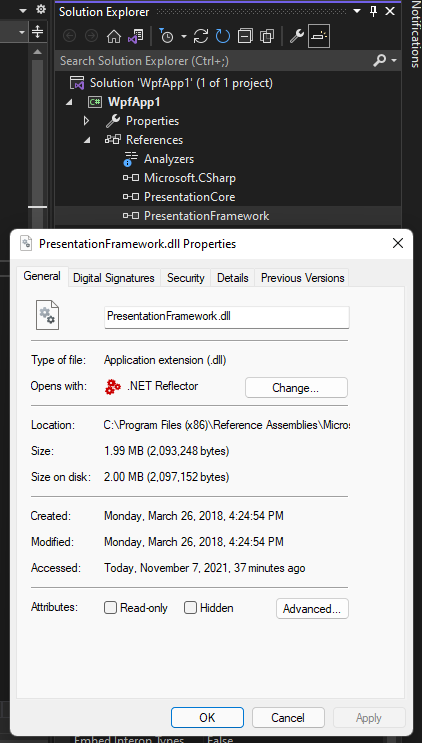Refresh the Solution Explorer
Screen dimensions: 422x743
[x=223, y=36]
